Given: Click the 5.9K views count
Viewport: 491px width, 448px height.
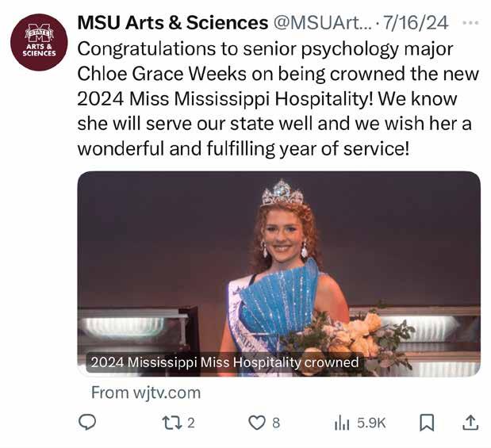Looking at the screenshot, I should click(x=371, y=423).
